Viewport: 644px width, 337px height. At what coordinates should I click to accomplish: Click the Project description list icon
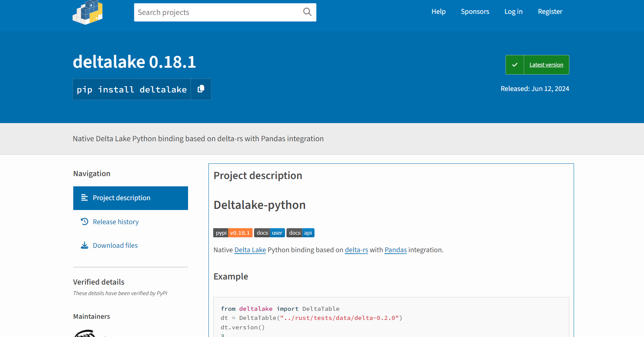click(x=85, y=198)
